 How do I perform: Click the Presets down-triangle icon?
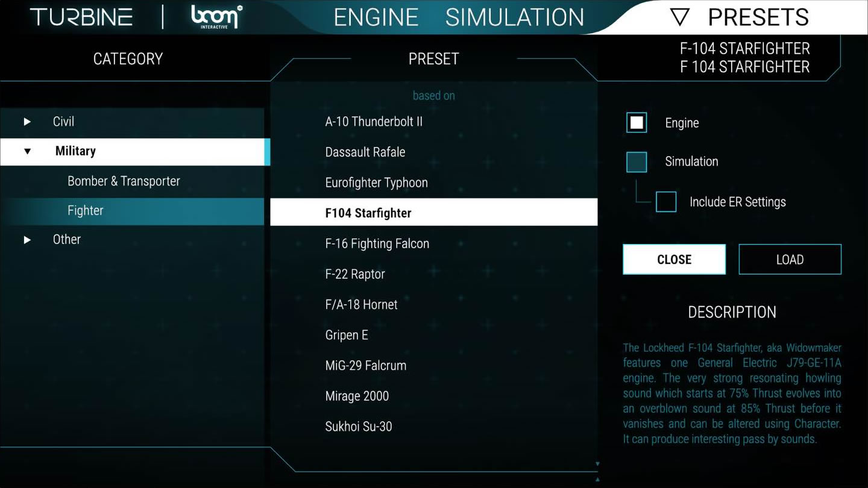(x=679, y=17)
